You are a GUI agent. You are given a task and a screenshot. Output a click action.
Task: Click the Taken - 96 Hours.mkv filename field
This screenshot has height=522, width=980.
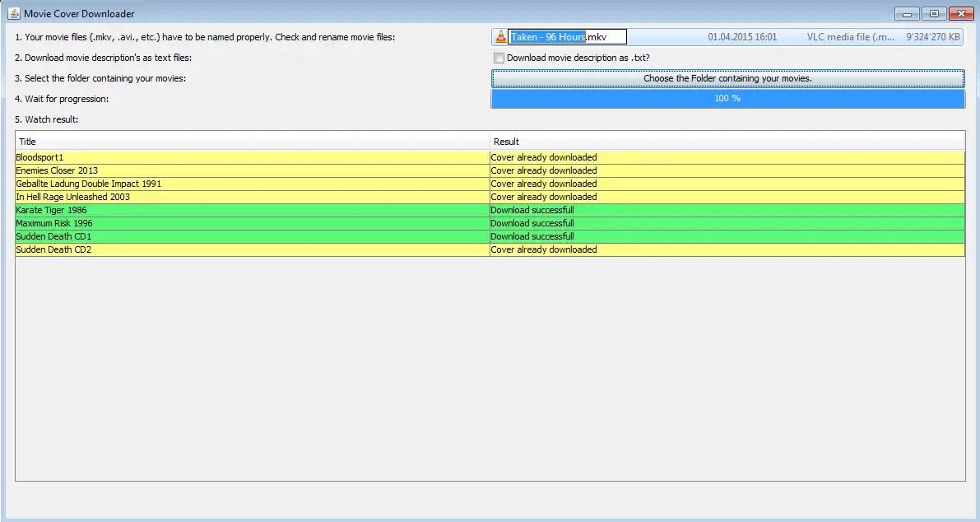click(x=567, y=37)
